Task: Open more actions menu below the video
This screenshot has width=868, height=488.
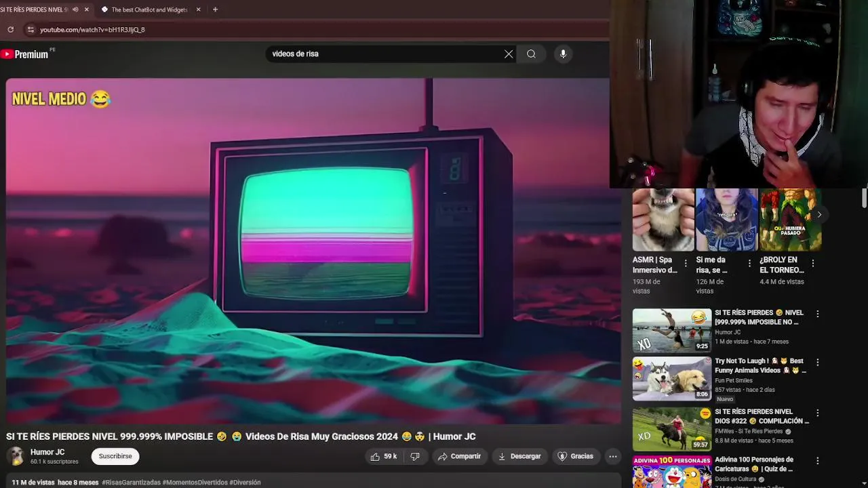Action: [x=613, y=456]
